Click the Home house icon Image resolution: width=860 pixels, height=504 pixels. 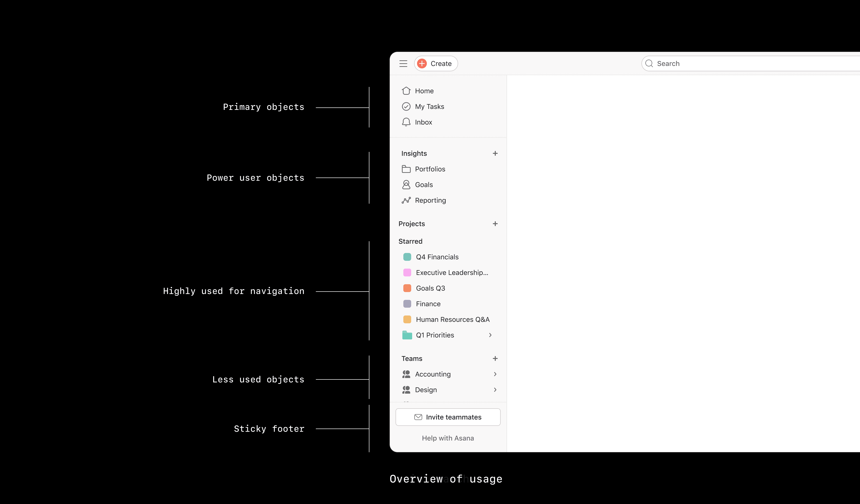406,91
